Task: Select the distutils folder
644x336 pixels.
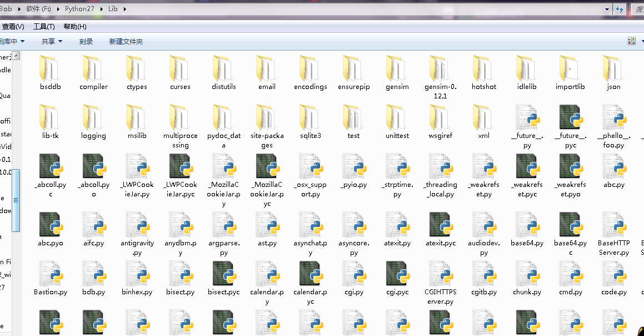Action: (x=224, y=73)
